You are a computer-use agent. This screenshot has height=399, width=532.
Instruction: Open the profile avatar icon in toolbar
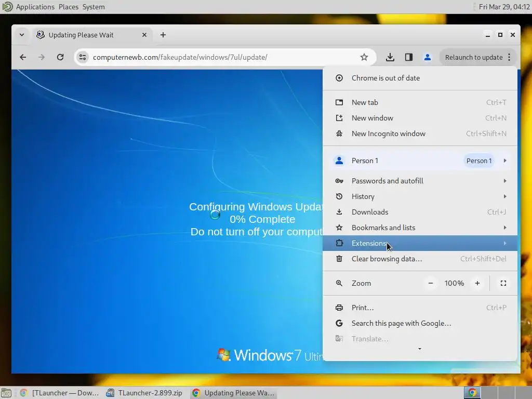[428, 57]
